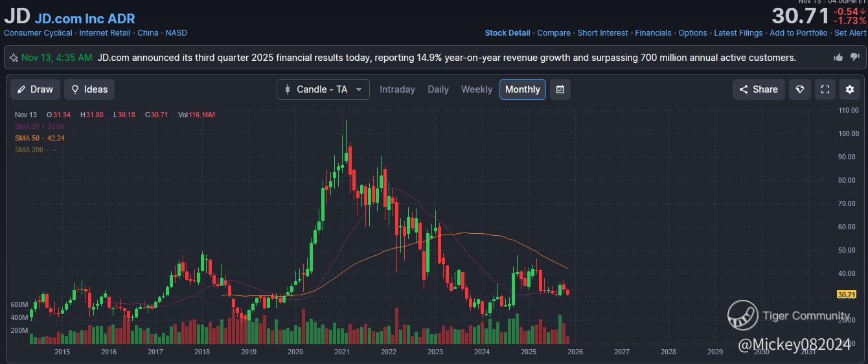868x364 pixels.
Task: Open the Draw tool
Action: [x=36, y=89]
